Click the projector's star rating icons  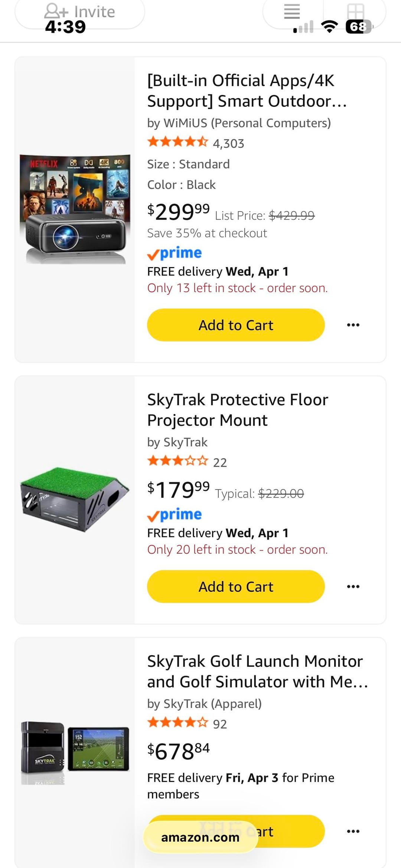[x=177, y=142]
